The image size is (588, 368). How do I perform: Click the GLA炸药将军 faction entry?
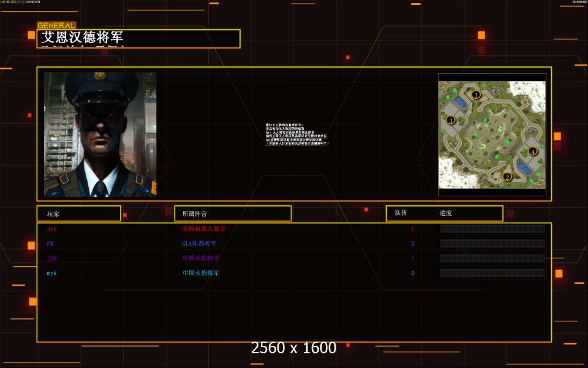[199, 243]
